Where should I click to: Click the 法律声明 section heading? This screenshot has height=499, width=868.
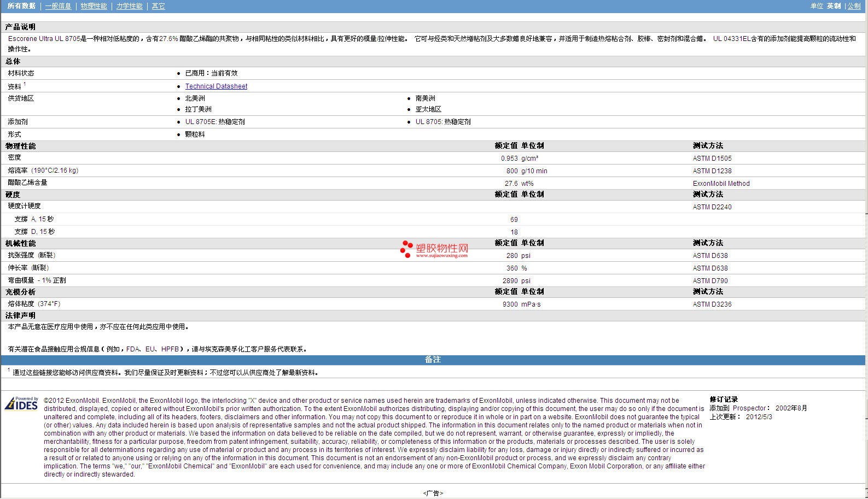point(20,315)
